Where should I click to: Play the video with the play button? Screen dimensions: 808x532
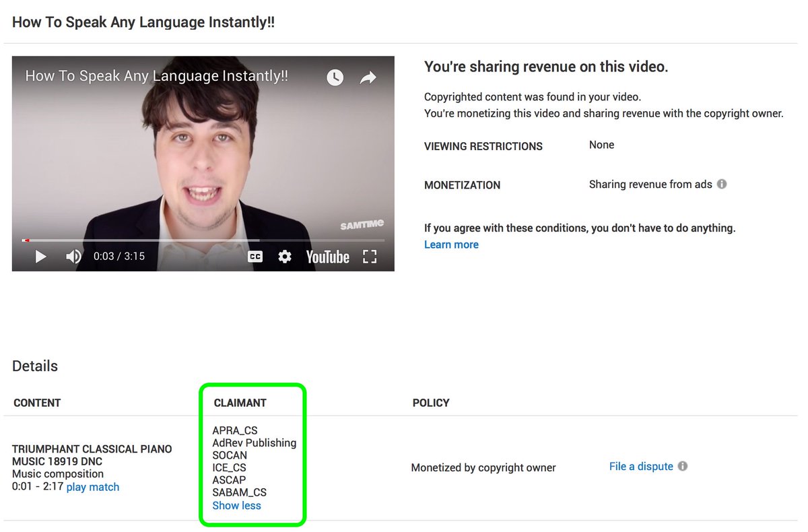(x=40, y=257)
